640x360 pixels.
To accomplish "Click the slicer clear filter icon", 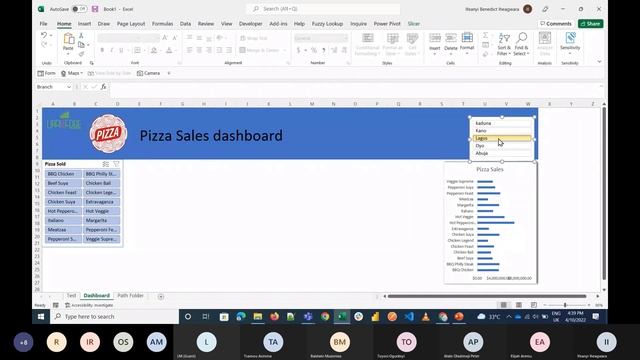I will coord(116,164).
